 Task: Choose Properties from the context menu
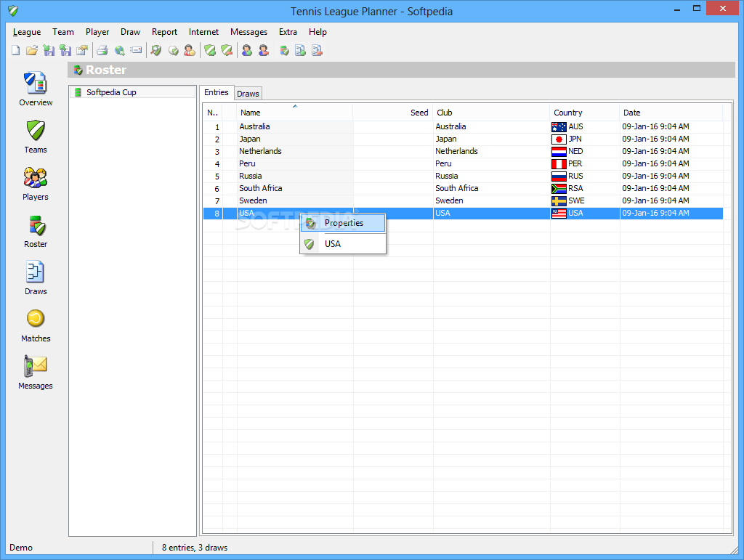point(343,223)
